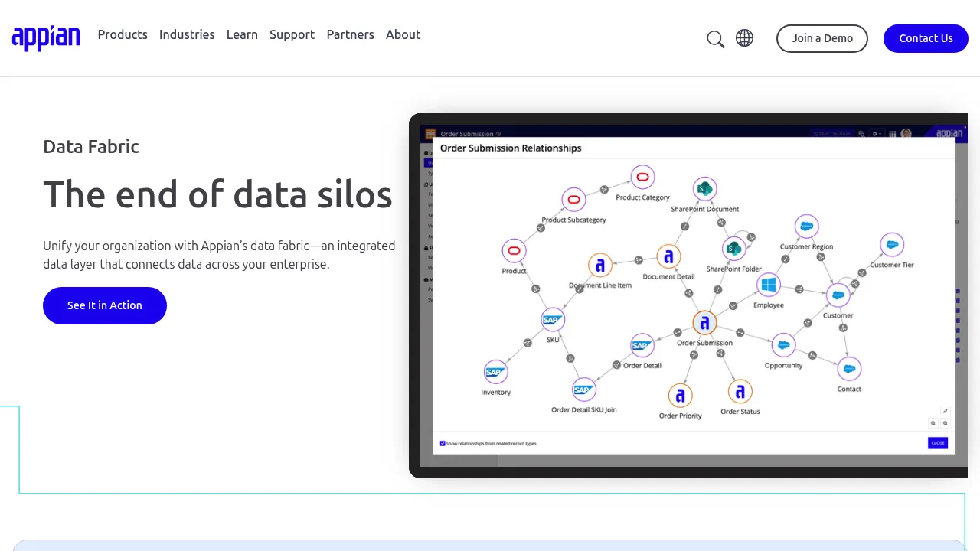This screenshot has height=551, width=980.
Task: Click the Close button in relationships dialog
Action: click(938, 443)
